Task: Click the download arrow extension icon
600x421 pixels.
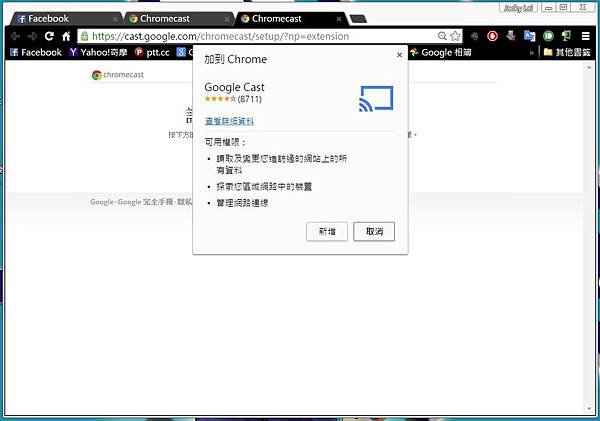Action: (x=510, y=36)
